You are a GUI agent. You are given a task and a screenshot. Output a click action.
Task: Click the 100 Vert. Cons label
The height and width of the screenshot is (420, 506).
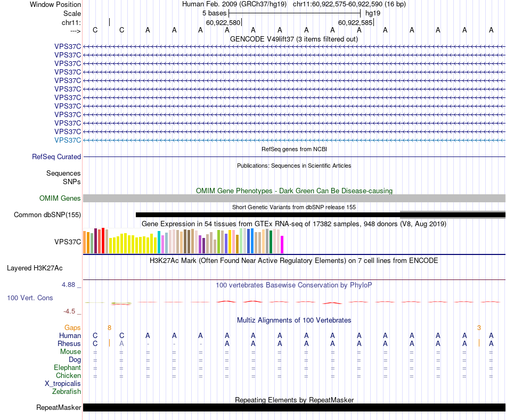[x=30, y=298]
